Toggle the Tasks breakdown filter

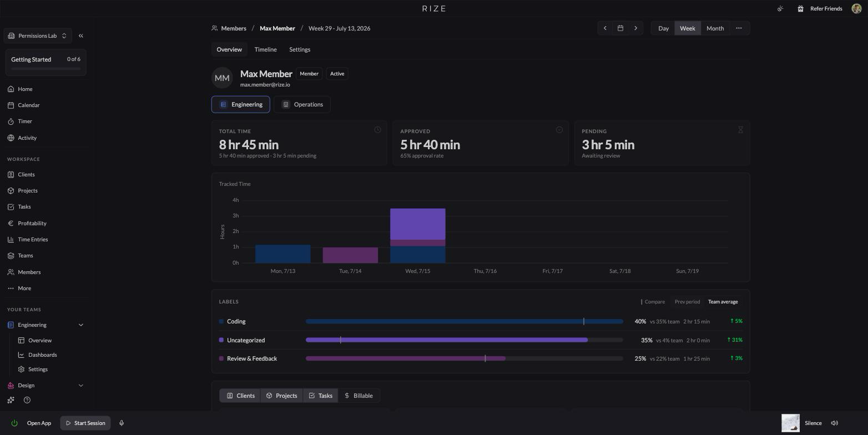click(x=320, y=396)
